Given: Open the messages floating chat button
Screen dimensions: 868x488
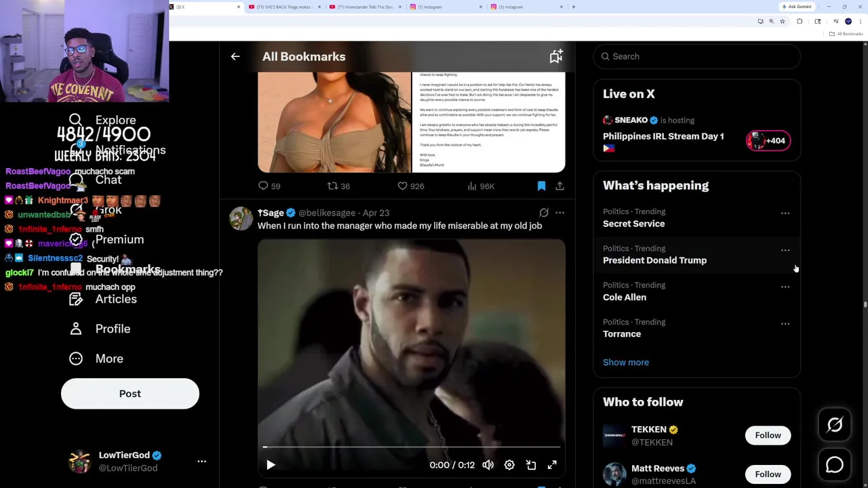Looking at the screenshot, I should 835,465.
